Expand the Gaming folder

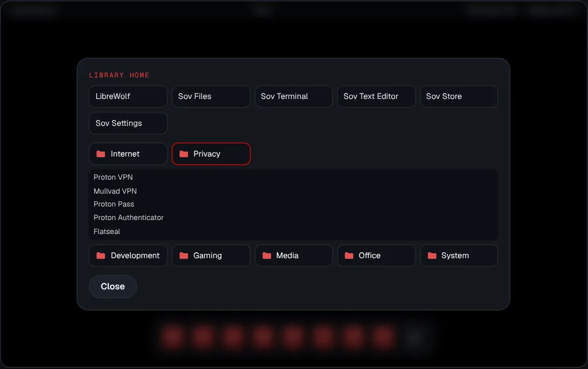point(211,256)
